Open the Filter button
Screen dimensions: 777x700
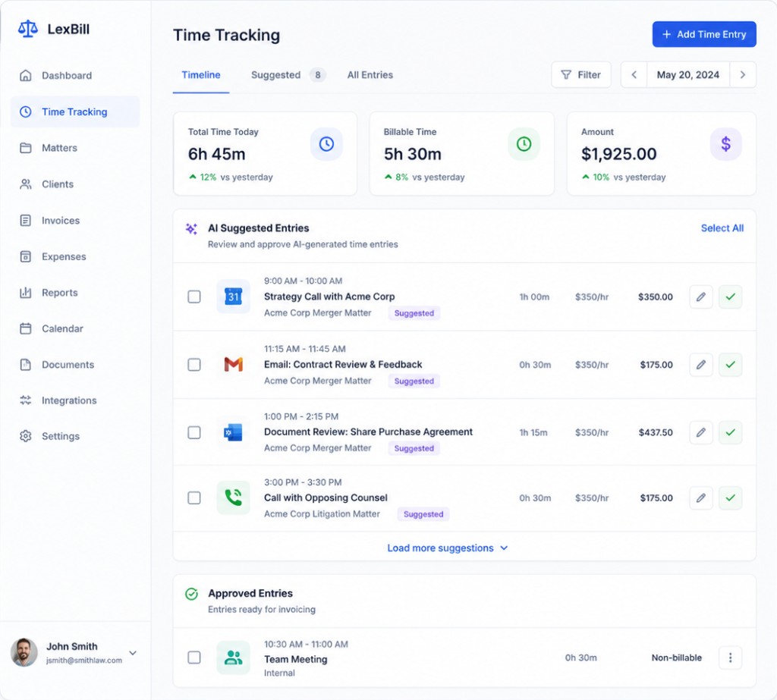coord(580,75)
